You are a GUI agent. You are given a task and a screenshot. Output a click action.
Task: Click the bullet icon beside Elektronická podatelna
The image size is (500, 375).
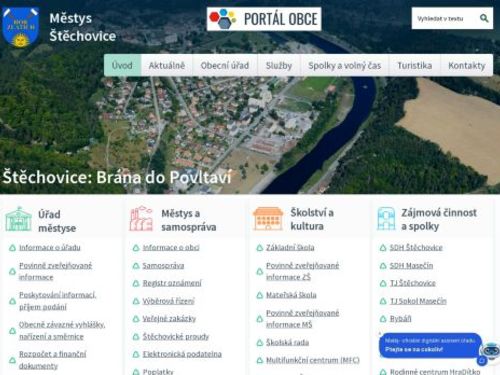point(136,354)
